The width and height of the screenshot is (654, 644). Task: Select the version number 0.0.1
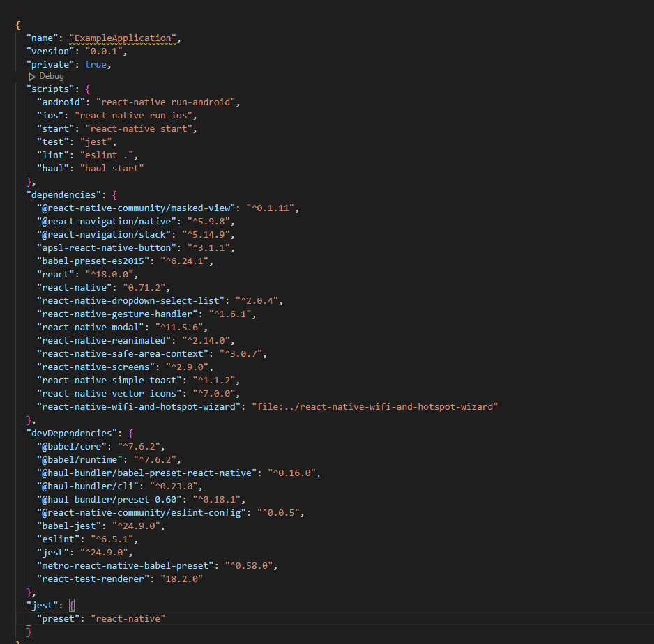(105, 51)
